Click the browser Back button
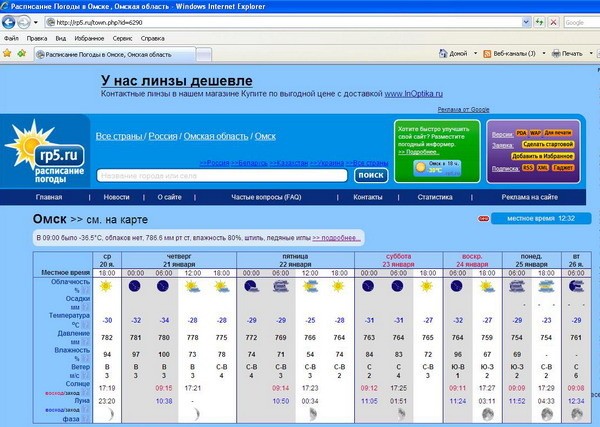The width and height of the screenshot is (600, 427). 8,23
